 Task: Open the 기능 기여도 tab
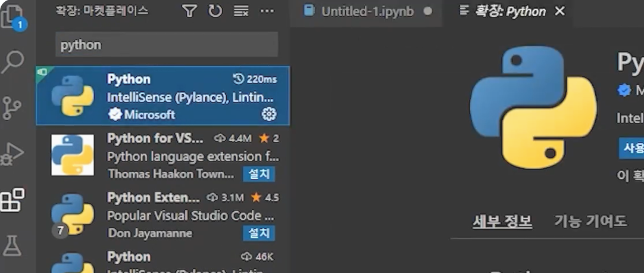tap(590, 221)
